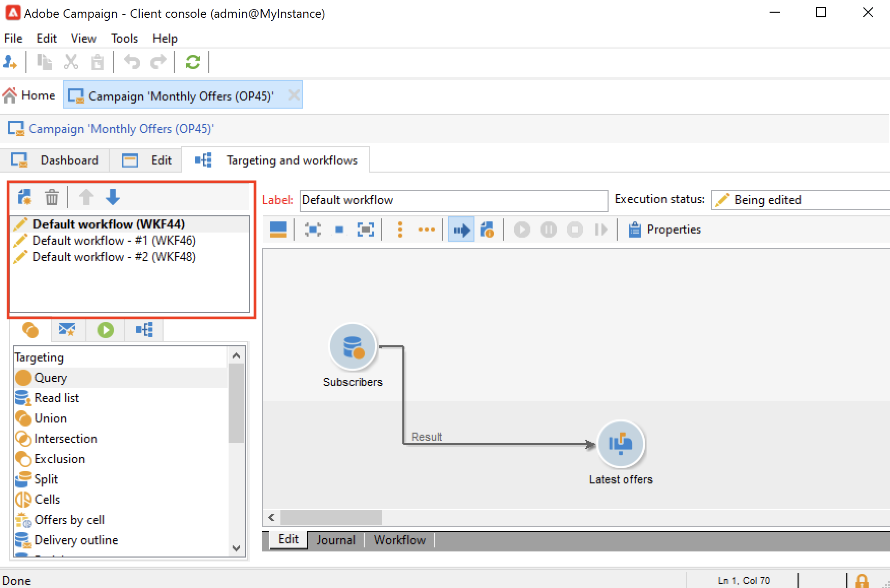Click the diagram horizontal scrollbar left arrow
890x588 pixels.
[272, 517]
